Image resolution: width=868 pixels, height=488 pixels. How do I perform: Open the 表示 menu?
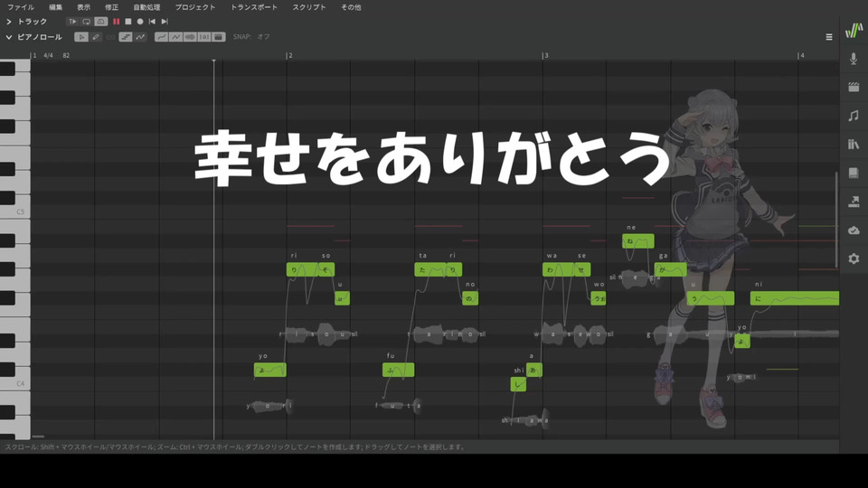click(x=83, y=7)
